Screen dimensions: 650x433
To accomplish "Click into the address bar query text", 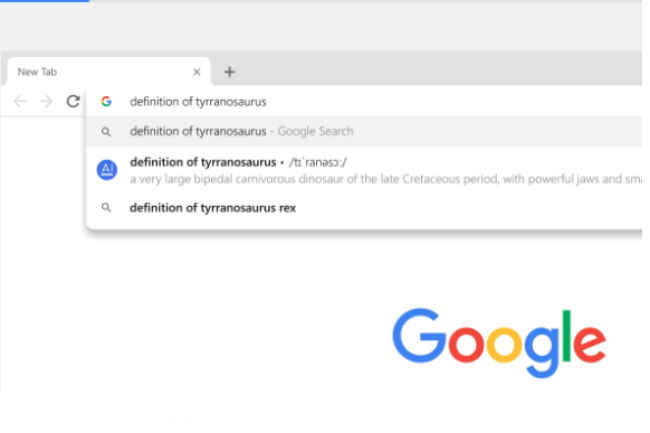I will coord(198,102).
